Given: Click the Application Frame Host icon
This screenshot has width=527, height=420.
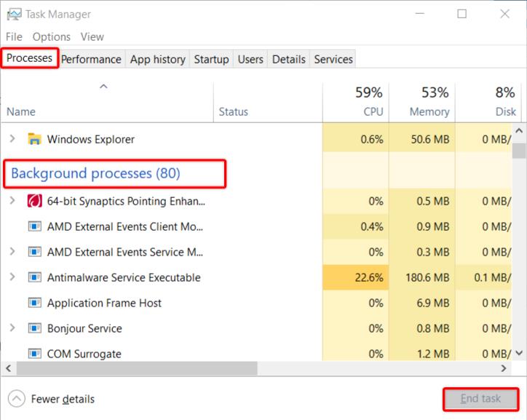Looking at the screenshot, I should click(x=34, y=303).
